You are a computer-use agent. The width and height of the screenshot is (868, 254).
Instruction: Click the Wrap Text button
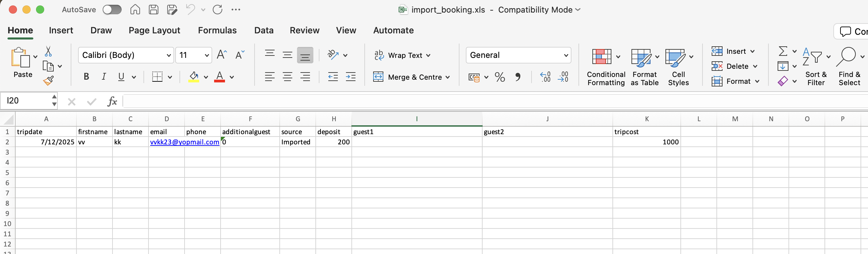(x=402, y=55)
